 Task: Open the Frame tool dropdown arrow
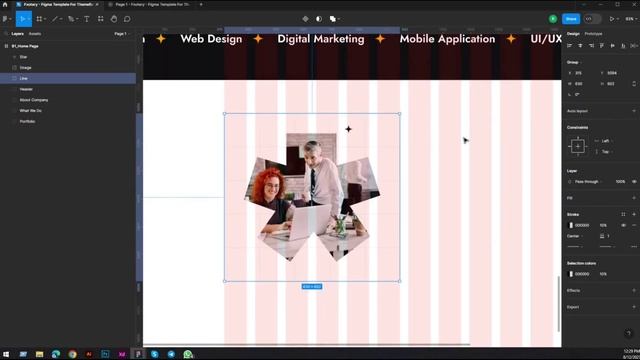tap(44, 19)
